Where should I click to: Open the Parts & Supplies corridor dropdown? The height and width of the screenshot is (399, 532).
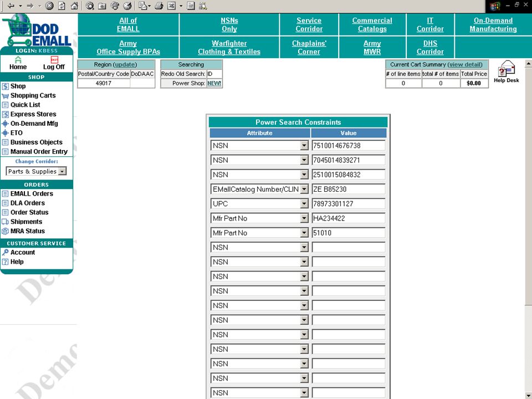point(62,171)
